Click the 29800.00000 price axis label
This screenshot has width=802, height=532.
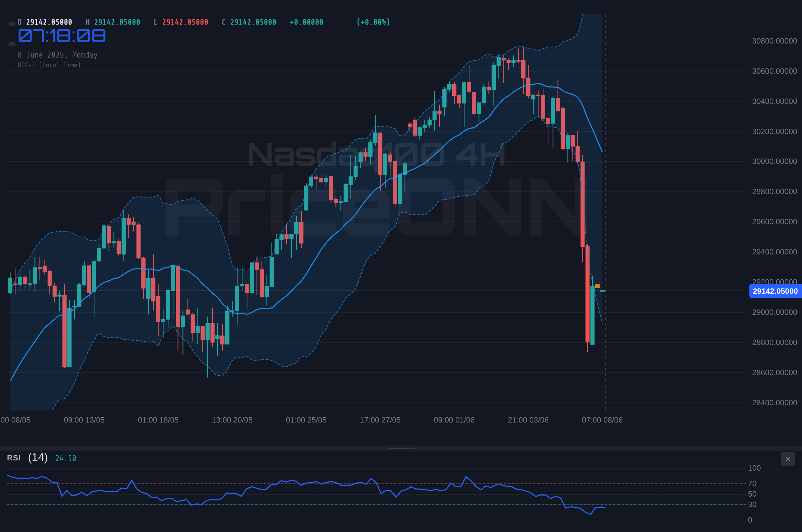[775, 192]
